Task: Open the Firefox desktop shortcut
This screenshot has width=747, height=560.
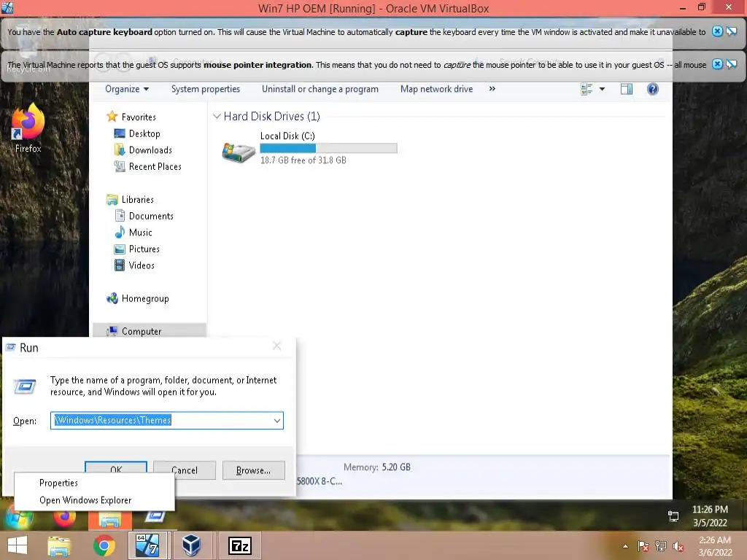Action: pos(28,128)
